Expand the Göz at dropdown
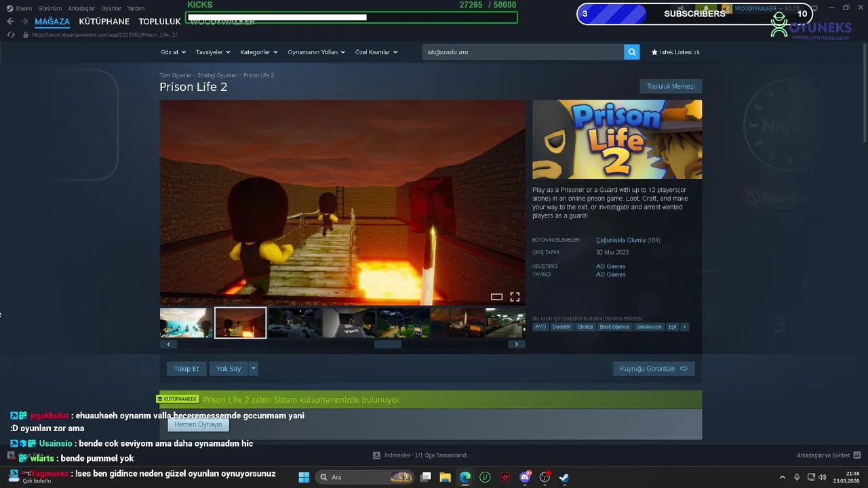Image resolution: width=868 pixels, height=488 pixels. pyautogui.click(x=173, y=52)
